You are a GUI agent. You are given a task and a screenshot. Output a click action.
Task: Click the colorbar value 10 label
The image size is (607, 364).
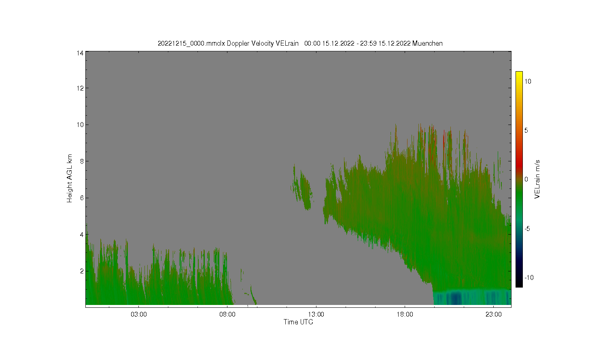tap(528, 81)
